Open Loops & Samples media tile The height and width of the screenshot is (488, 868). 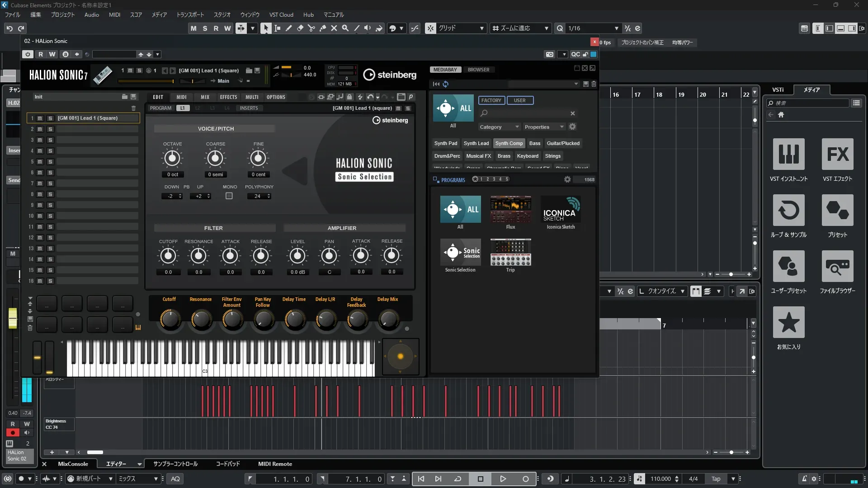[788, 211]
